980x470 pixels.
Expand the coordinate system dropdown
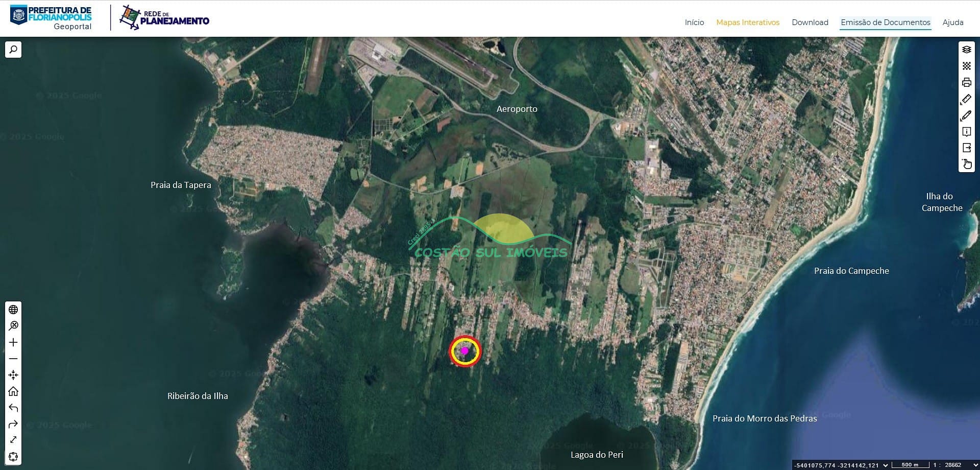pos(886,465)
